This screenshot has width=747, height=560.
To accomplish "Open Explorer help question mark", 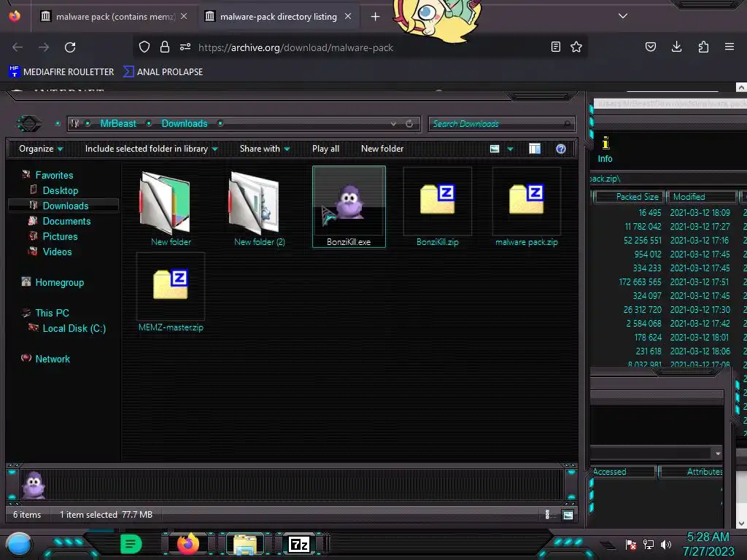I will pos(561,149).
